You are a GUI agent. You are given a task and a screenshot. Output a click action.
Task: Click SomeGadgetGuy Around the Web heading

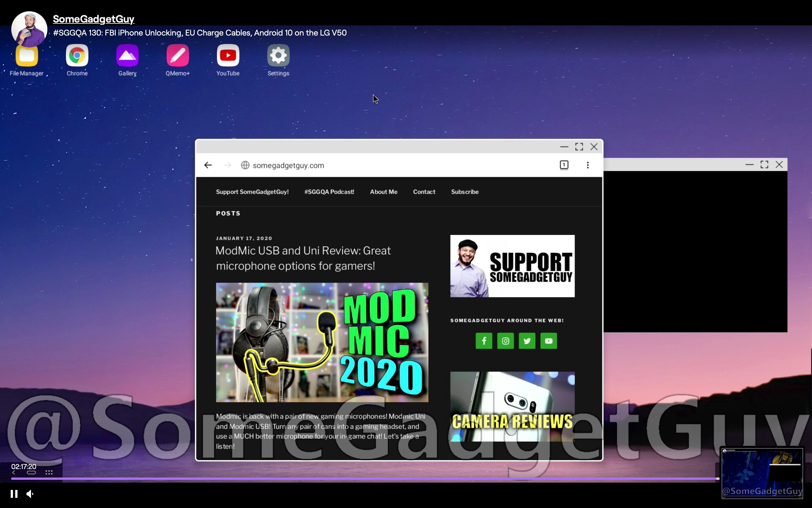pos(507,321)
